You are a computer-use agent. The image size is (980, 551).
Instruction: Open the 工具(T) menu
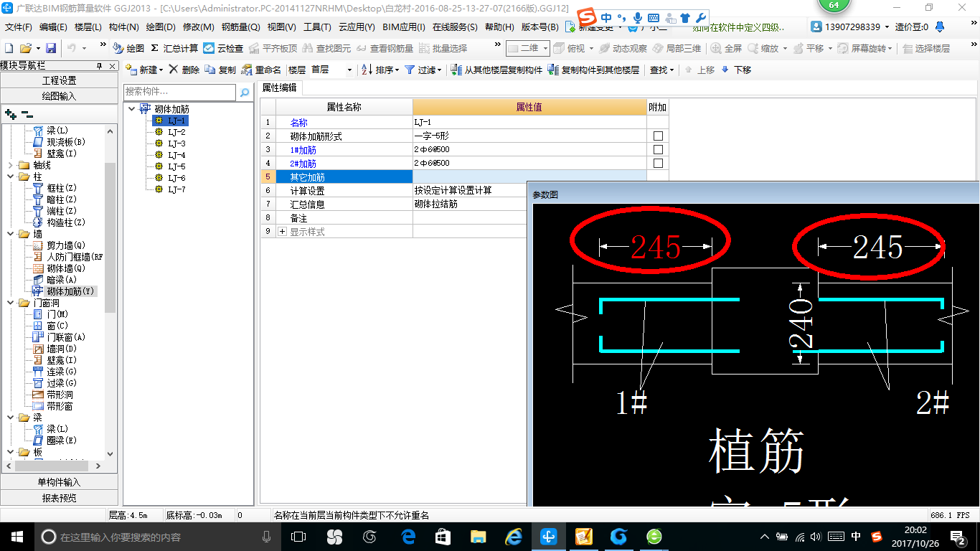point(316,27)
